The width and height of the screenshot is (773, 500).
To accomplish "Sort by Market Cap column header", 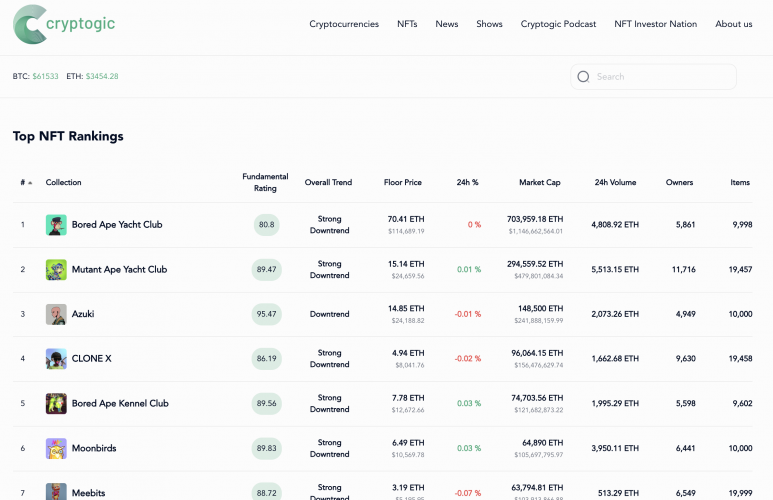I will tap(540, 182).
